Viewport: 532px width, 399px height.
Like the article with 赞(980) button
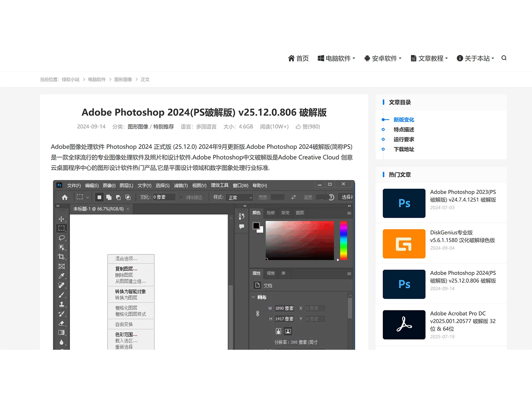[308, 127]
